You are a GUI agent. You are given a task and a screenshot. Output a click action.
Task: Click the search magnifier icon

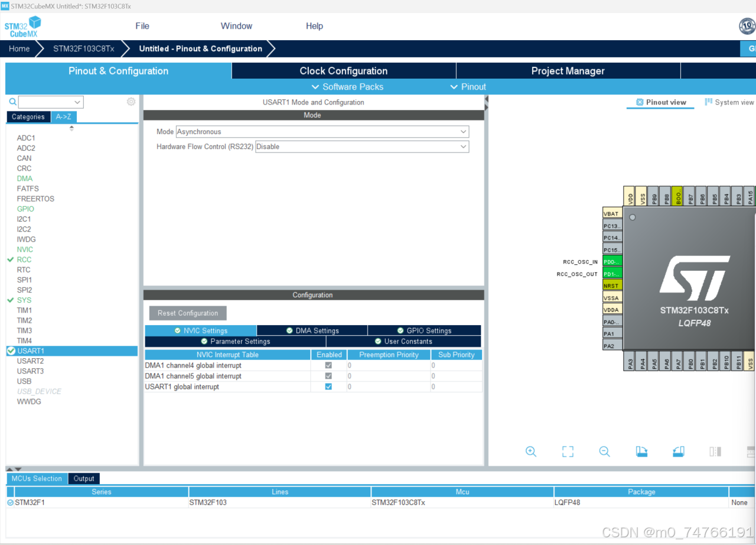pos(12,102)
